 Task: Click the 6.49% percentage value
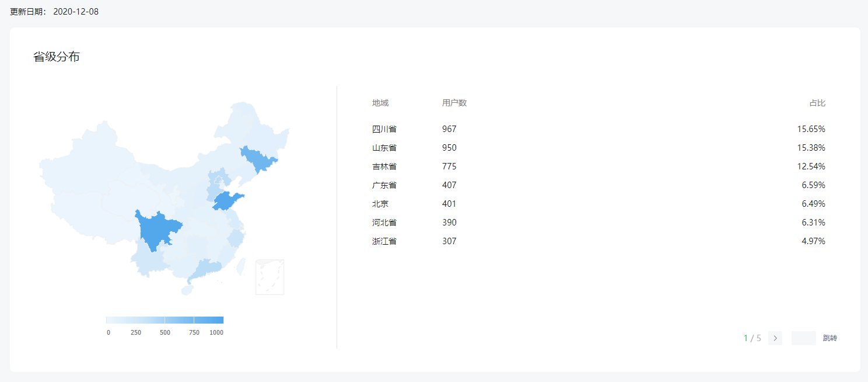[x=814, y=204]
